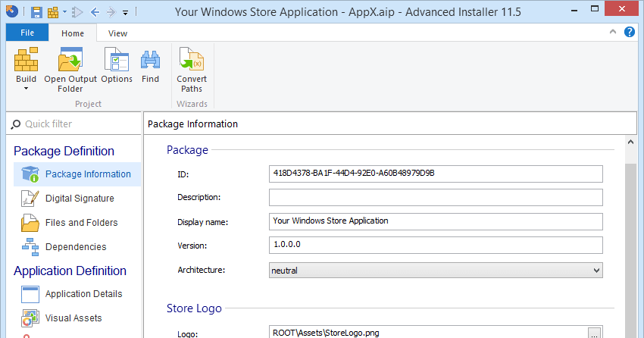Collapse the ribbon with the caret
Screen dimensions: 644x338
(x=613, y=32)
